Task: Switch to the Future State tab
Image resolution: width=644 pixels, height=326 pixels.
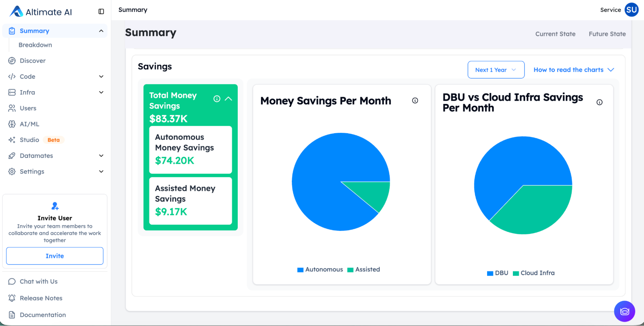Action: [607, 34]
